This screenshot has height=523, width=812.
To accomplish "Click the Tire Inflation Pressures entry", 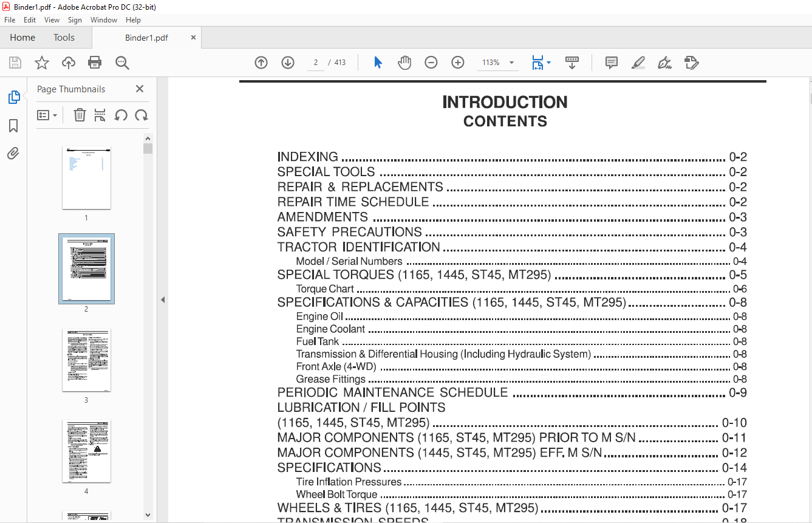I will pyautogui.click(x=521, y=482).
